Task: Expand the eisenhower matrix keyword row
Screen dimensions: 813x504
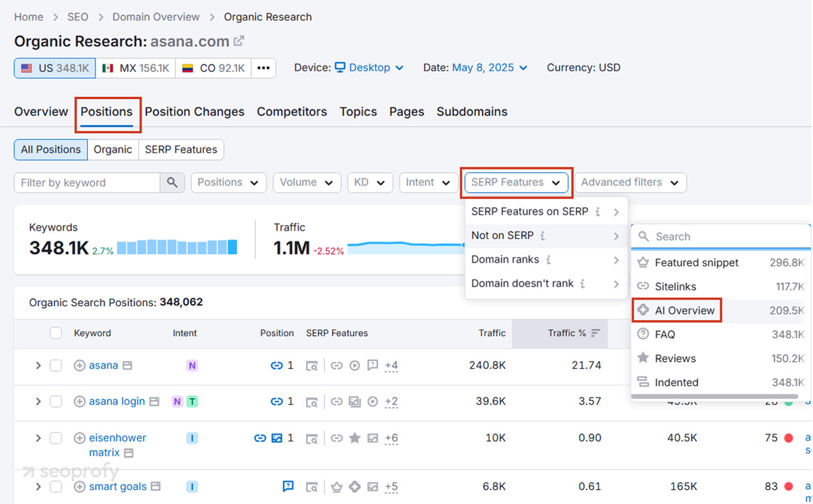Action: coord(38,438)
